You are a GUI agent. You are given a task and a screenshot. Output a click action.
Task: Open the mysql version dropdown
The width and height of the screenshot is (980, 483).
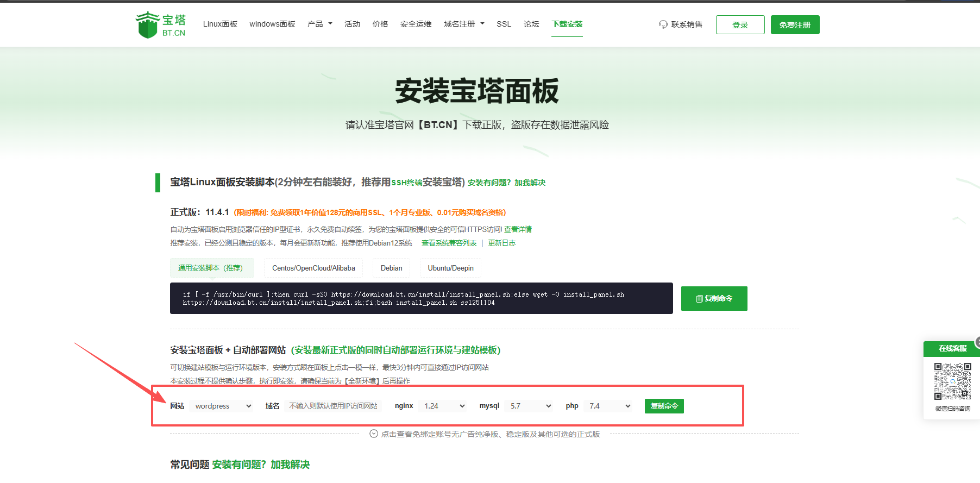point(529,406)
